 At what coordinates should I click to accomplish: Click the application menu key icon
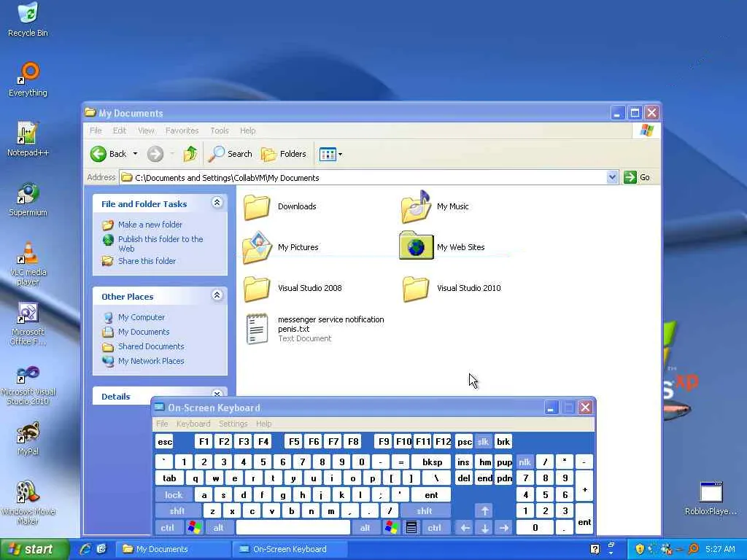411,528
